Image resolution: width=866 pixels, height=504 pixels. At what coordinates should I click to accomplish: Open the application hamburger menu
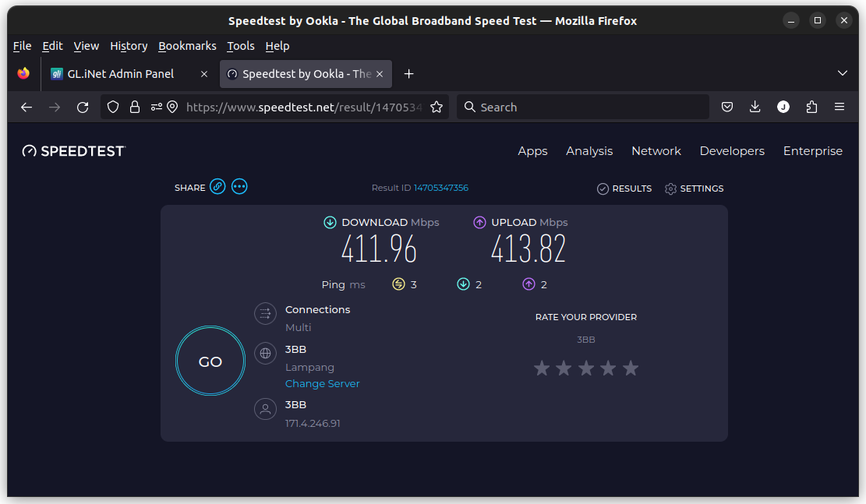click(x=839, y=107)
